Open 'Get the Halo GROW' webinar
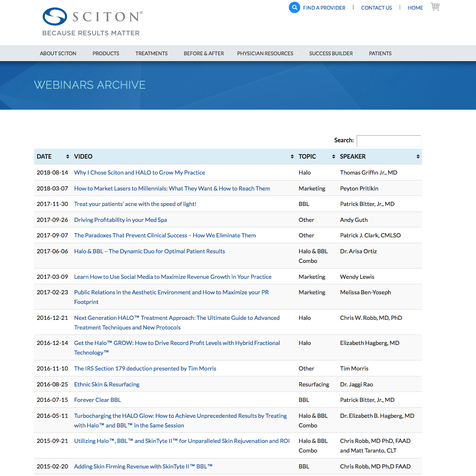Image resolution: width=476 pixels, height=476 pixels. click(177, 347)
